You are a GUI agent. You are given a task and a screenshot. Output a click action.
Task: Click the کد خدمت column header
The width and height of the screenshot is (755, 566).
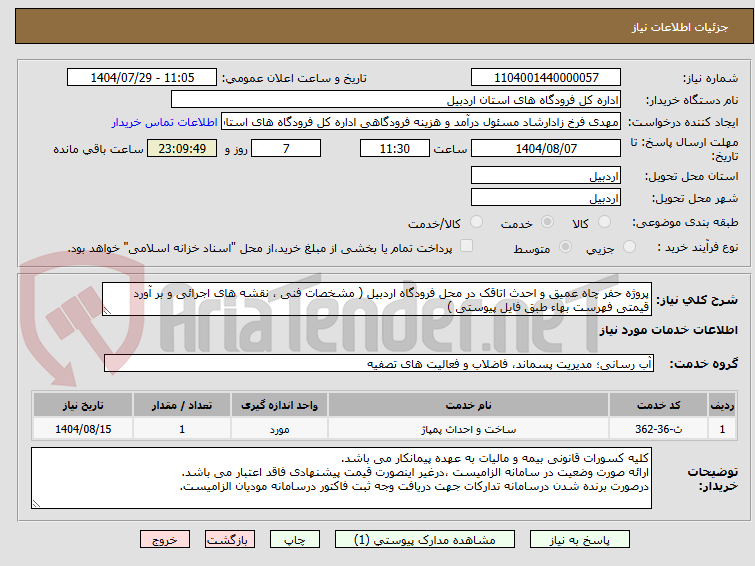coord(658,405)
